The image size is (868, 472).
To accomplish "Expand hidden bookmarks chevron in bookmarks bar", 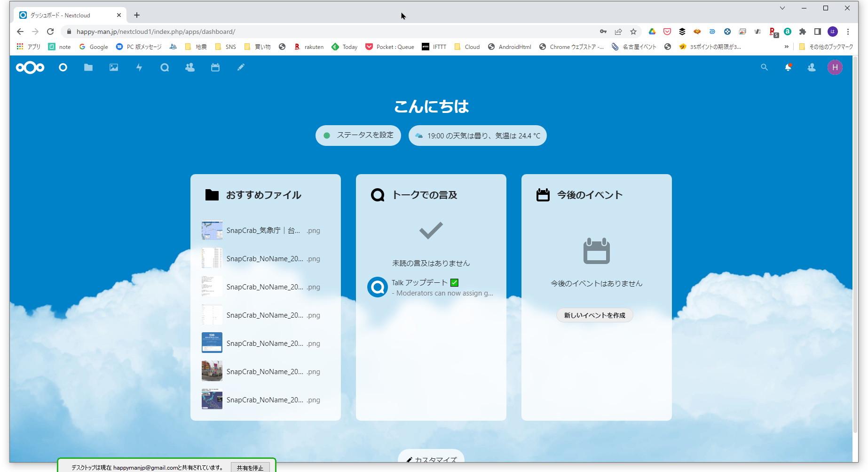I will pyautogui.click(x=787, y=47).
